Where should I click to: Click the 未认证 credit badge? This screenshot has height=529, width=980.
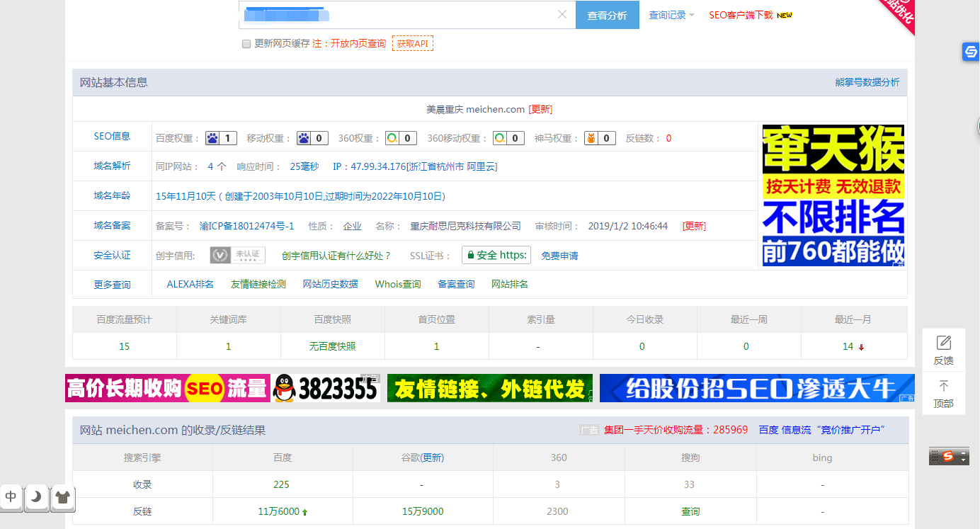[238, 255]
